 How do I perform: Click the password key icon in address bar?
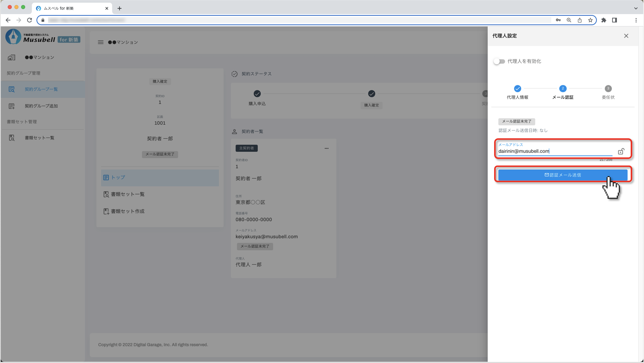click(558, 20)
